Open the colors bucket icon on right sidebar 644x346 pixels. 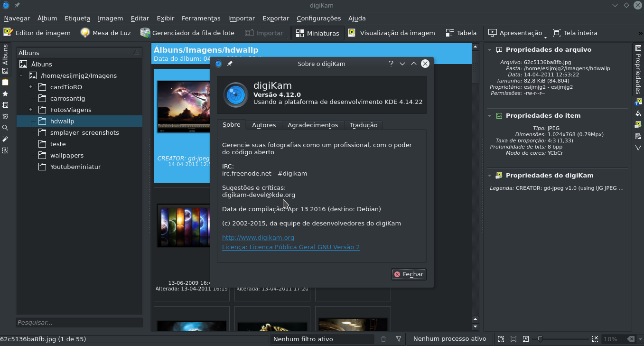(x=638, y=113)
